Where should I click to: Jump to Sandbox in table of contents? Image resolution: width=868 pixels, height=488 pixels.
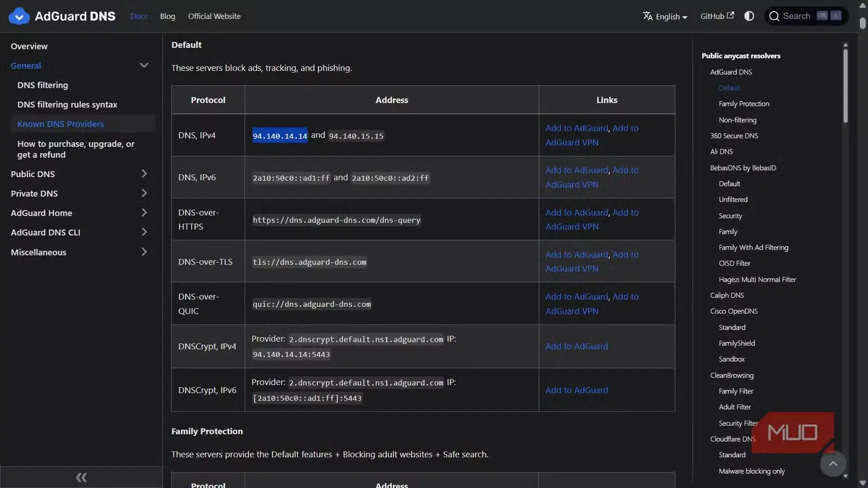point(732,359)
